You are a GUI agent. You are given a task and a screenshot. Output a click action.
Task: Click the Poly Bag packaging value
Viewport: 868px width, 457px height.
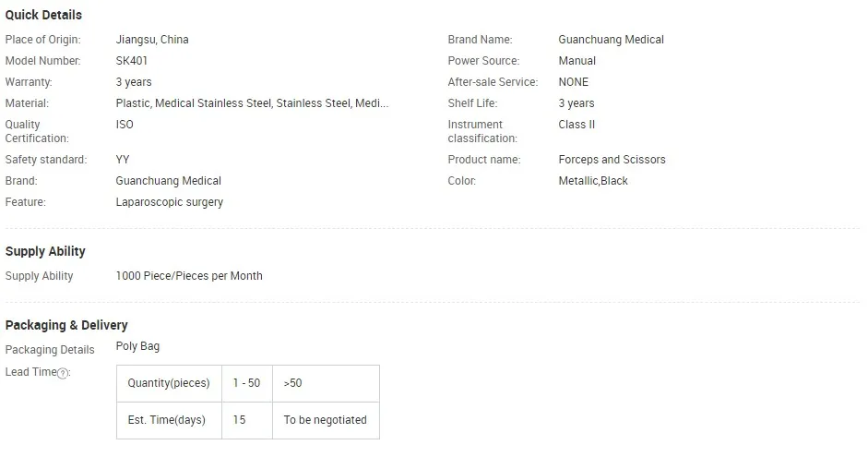click(x=137, y=346)
